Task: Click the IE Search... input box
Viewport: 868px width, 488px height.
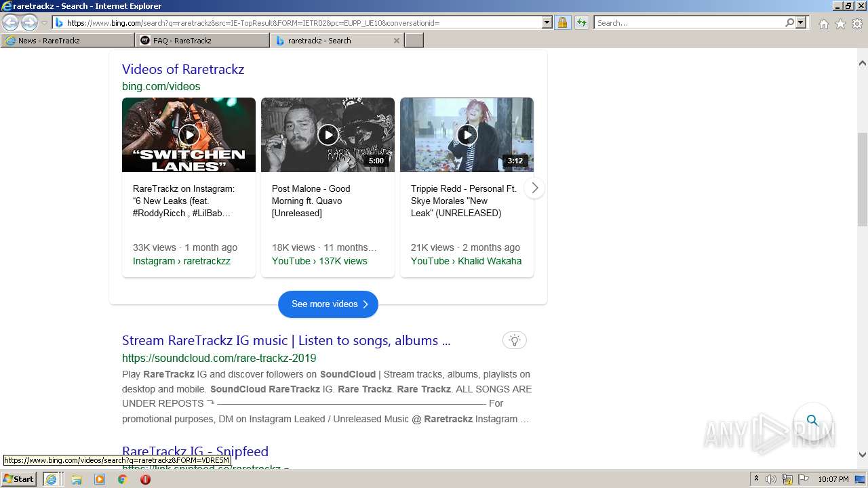Action: click(x=689, y=22)
